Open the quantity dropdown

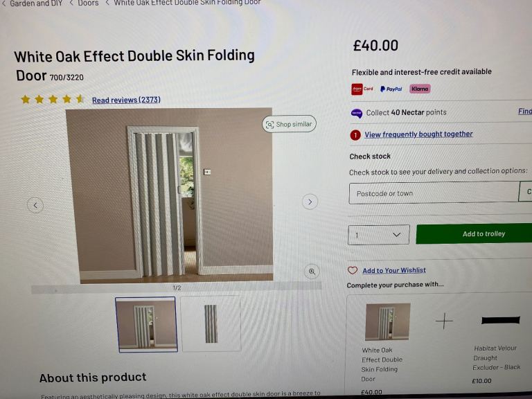coord(378,235)
